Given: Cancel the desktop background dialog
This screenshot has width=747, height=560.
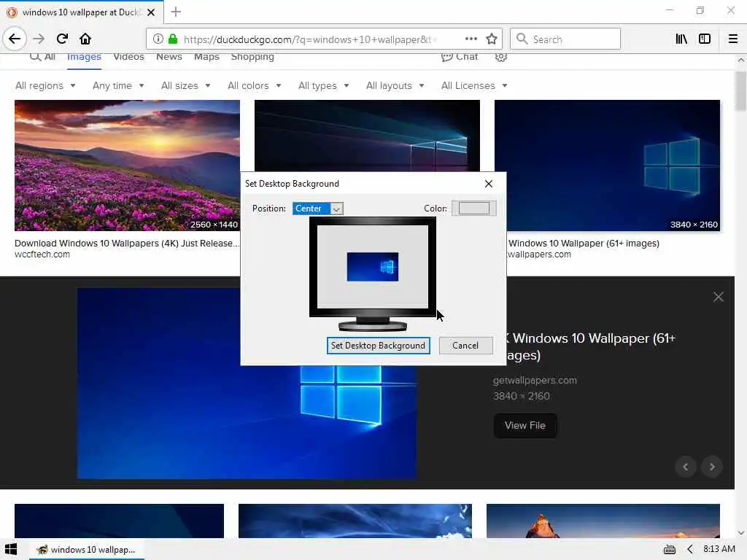Looking at the screenshot, I should tap(465, 346).
